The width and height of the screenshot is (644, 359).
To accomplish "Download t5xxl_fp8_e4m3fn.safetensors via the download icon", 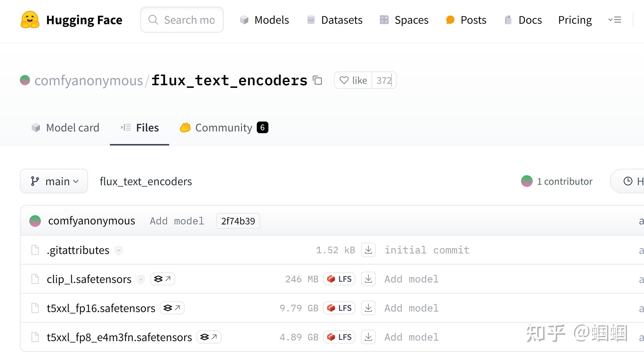I will tap(368, 337).
